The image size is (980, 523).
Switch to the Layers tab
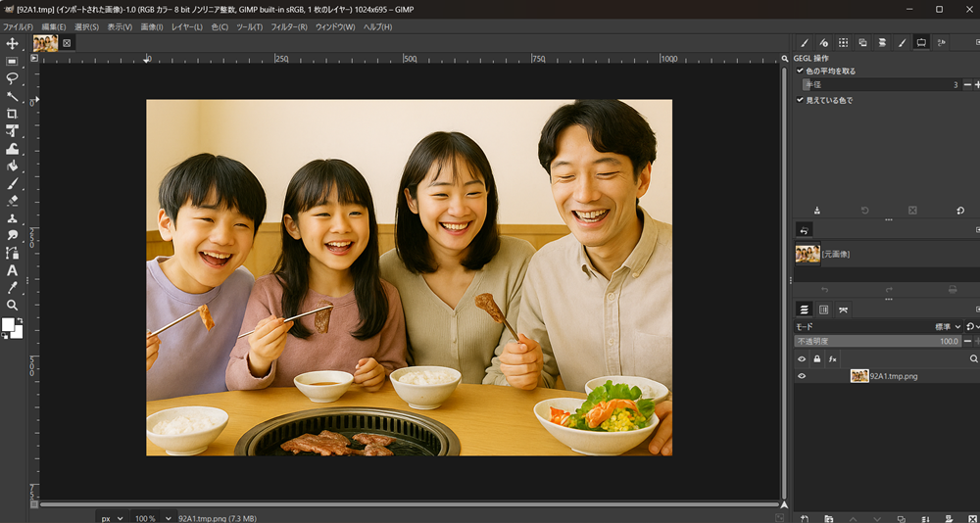point(805,309)
